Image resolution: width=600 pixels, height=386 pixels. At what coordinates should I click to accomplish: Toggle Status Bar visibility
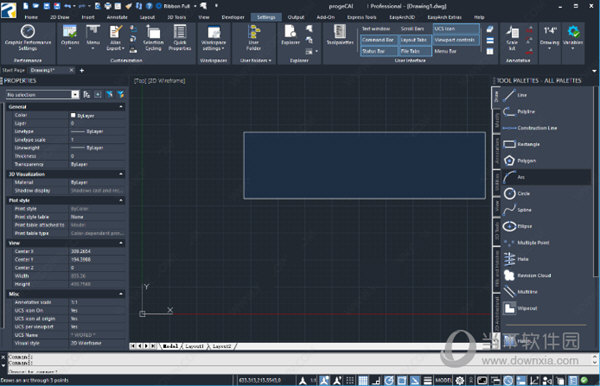[378, 51]
